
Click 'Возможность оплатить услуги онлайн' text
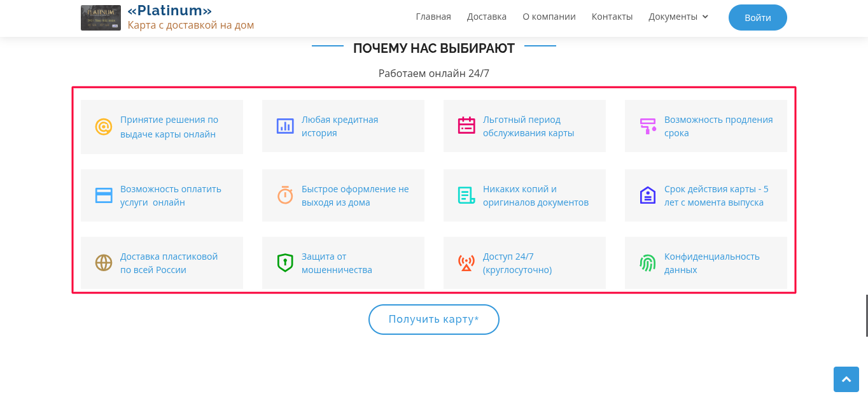(171, 195)
